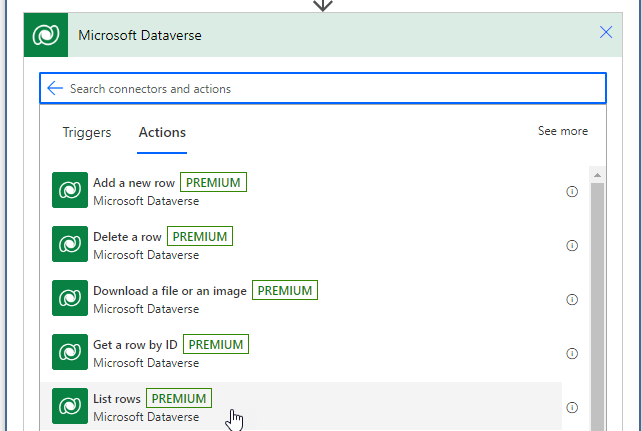Screen dimensions: 642x431
Task: Close the Microsoft Dataverse panel
Action: pos(605,32)
